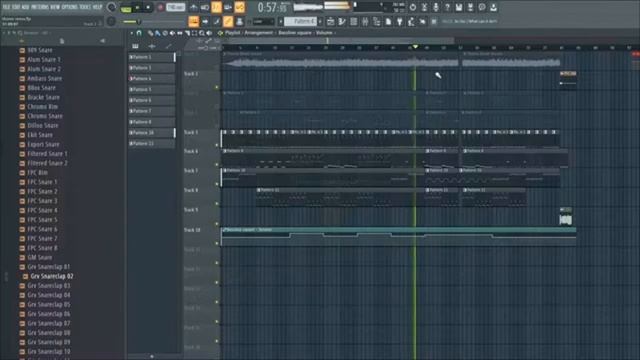Open the FILE menu

coord(6,7)
